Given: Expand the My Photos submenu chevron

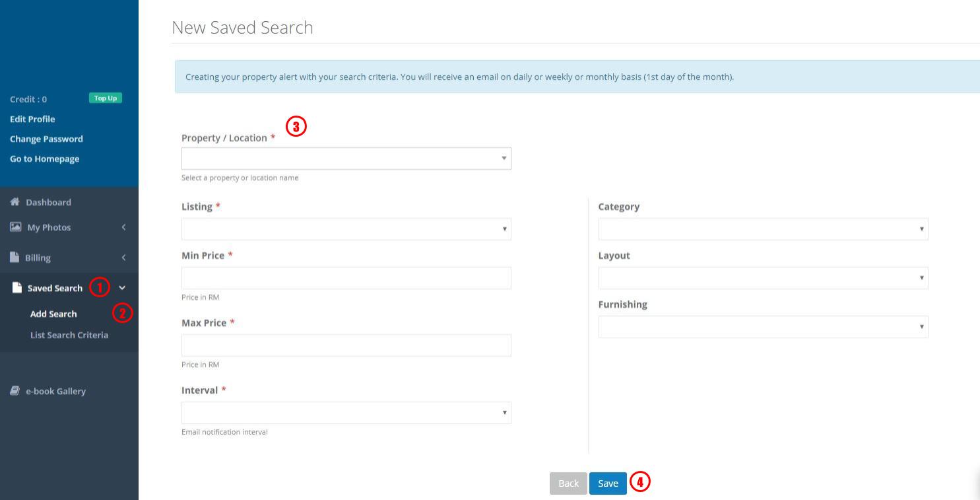Looking at the screenshot, I should 123,227.
